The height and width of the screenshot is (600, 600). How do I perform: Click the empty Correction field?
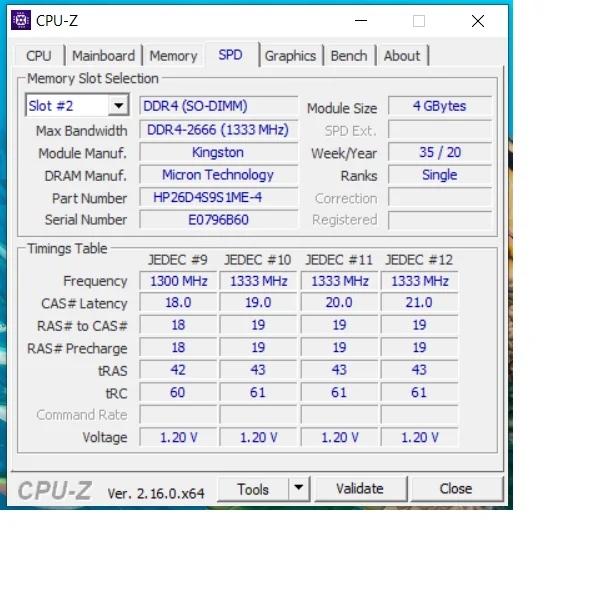440,197
